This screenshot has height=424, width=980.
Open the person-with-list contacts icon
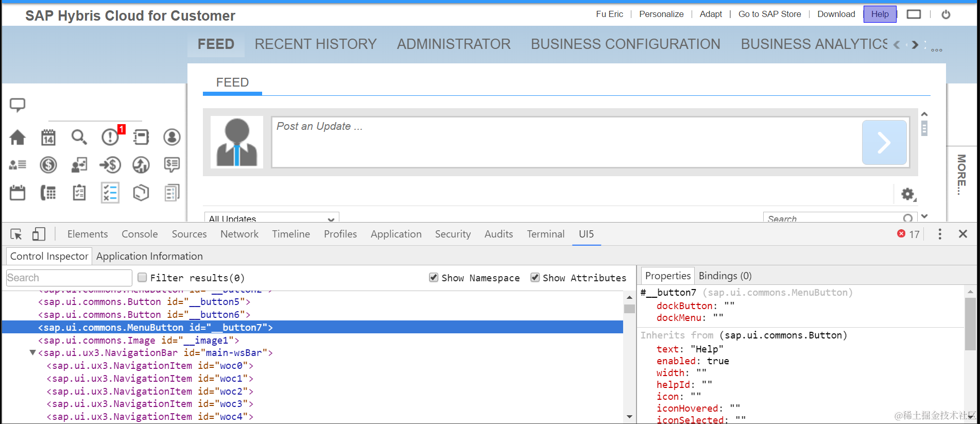[x=18, y=165]
